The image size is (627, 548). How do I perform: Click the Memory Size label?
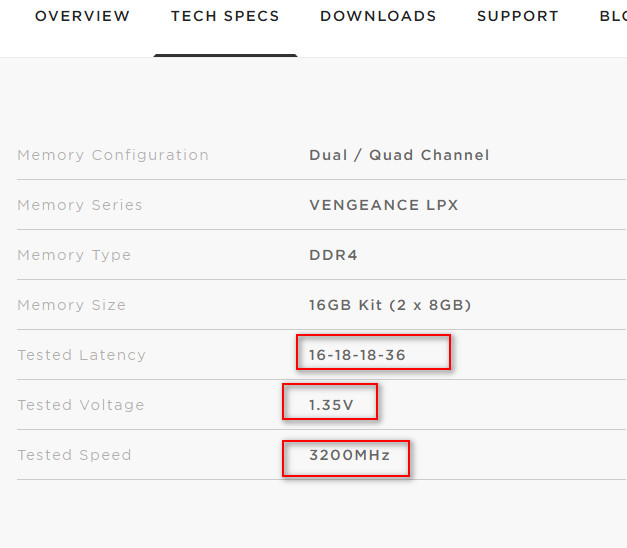coord(72,305)
